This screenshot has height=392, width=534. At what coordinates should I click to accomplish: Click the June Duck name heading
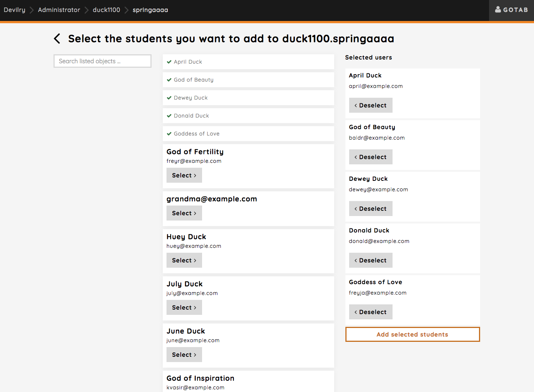186,331
